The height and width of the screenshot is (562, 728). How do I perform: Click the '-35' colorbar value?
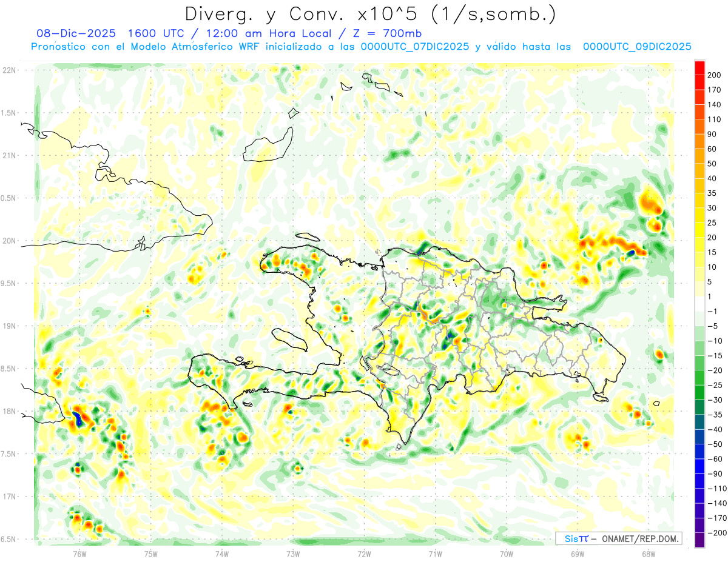pyautogui.click(x=714, y=415)
